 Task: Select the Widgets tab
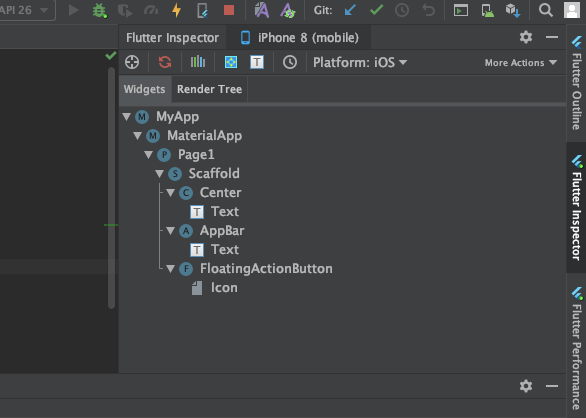click(x=144, y=89)
